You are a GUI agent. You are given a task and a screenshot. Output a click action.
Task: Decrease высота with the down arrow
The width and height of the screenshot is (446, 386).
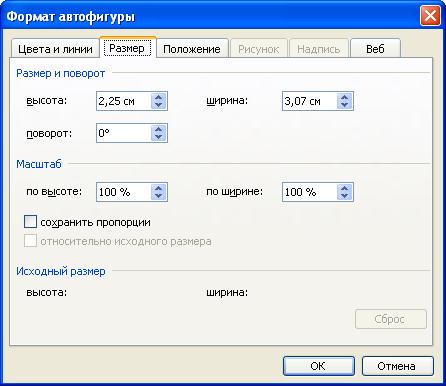pos(159,105)
